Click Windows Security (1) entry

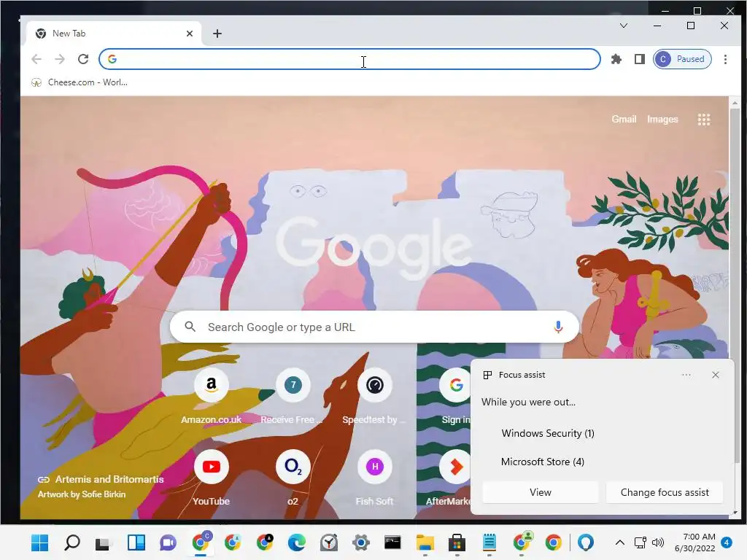[x=548, y=433]
